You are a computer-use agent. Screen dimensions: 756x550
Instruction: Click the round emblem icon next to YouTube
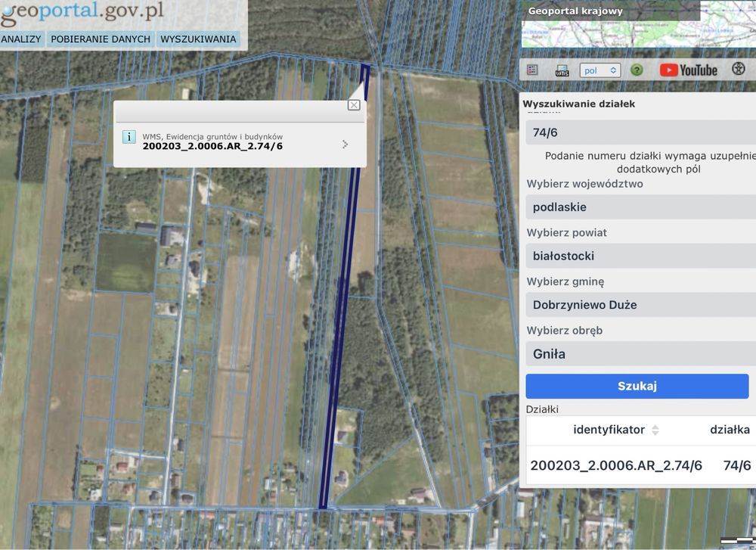738,69
